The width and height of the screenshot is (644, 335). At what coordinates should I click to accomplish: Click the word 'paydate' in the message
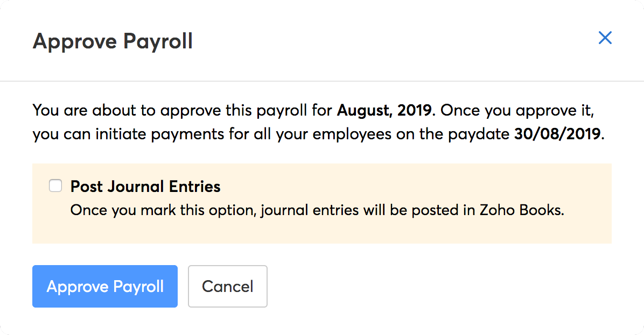click(x=480, y=134)
